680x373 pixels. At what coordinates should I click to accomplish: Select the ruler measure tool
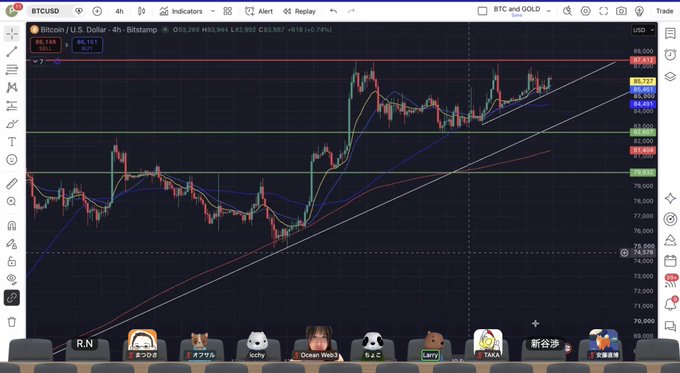pos(12,183)
